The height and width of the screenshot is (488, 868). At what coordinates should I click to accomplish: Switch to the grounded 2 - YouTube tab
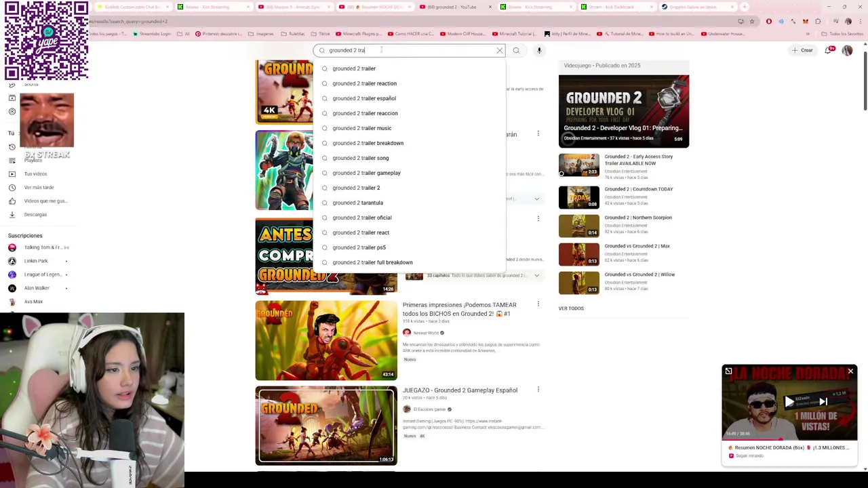tap(456, 7)
